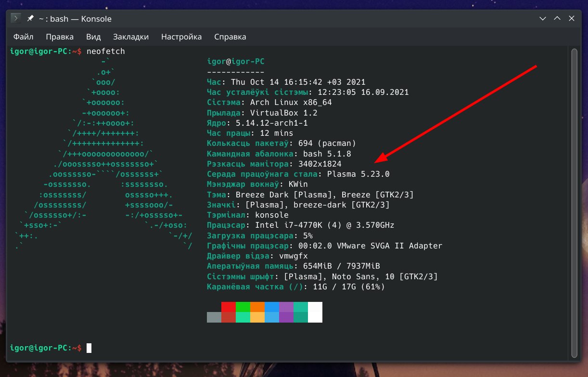The image size is (588, 377).
Task: Click 'VMware SVGA II Adapter' text
Action: 390,246
